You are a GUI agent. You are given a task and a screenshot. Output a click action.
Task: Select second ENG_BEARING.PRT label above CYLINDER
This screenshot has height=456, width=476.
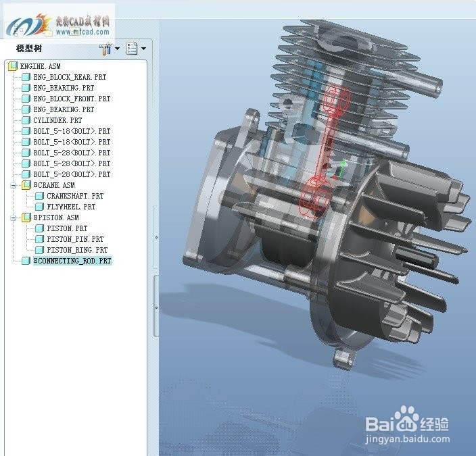(64, 109)
